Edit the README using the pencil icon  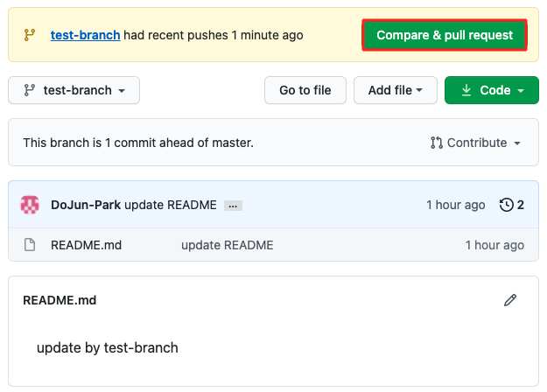pos(510,300)
